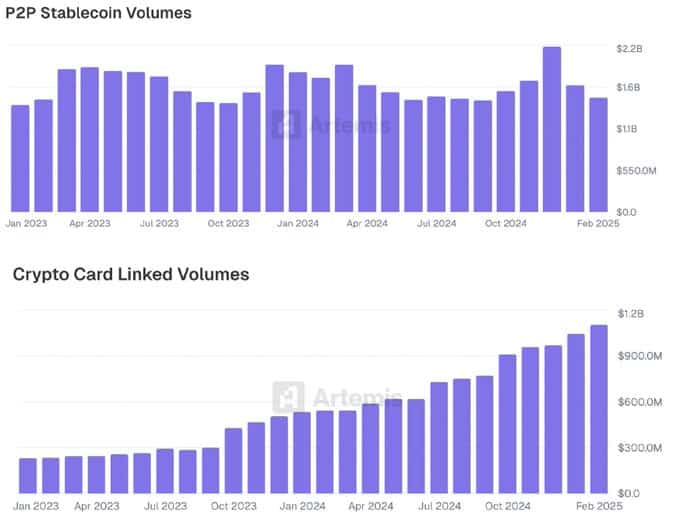Click the Crypto Card Linked Volumes title

point(130,273)
